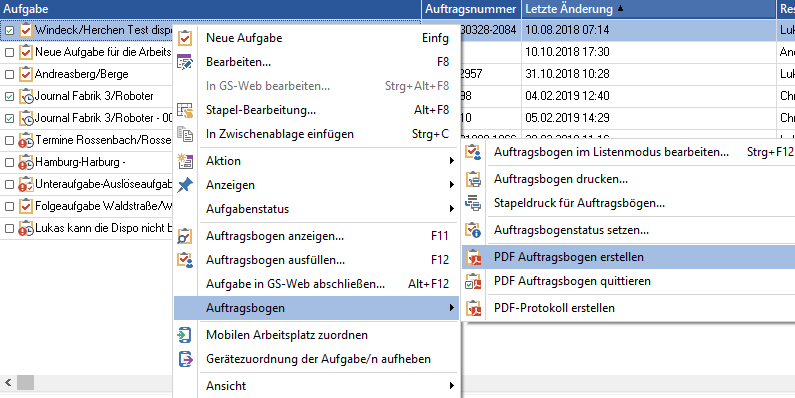Click date cell 04.02.2019 12:40
The image size is (795, 398).
tap(648, 96)
